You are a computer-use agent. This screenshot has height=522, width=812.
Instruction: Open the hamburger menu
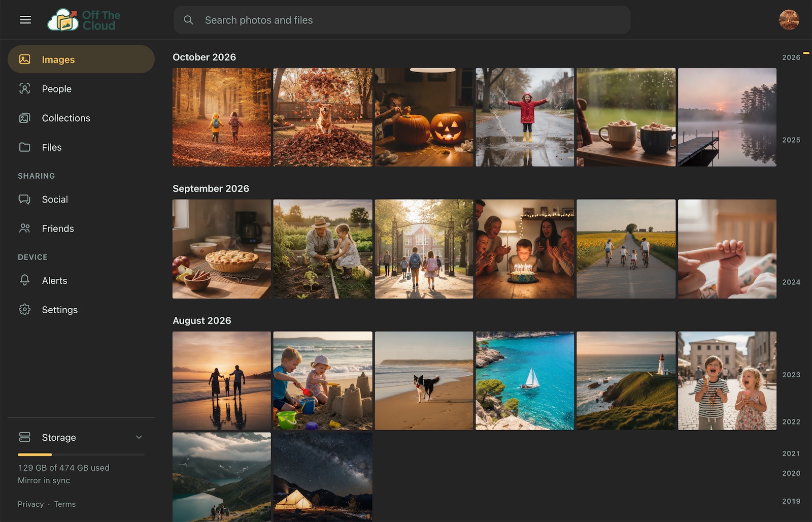(x=25, y=20)
